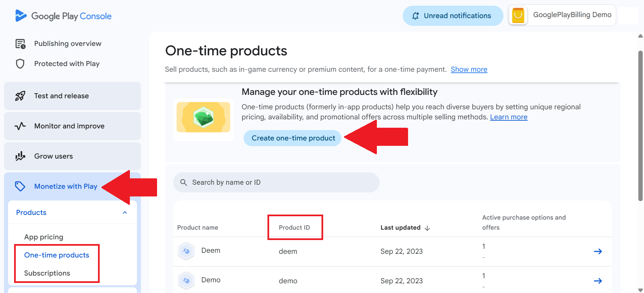The image size is (644, 293).
Task: Click the Monetize with Play tag icon
Action: point(20,186)
